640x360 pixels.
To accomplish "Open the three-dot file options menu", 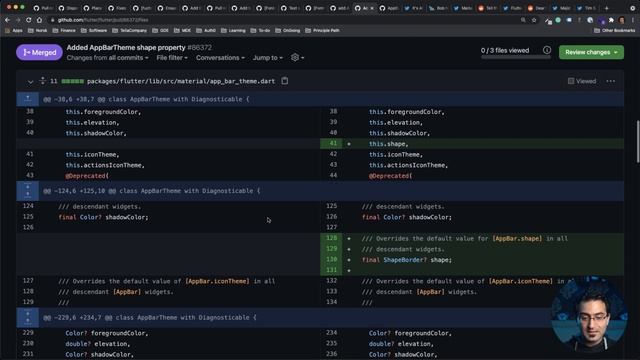I will click(x=611, y=81).
